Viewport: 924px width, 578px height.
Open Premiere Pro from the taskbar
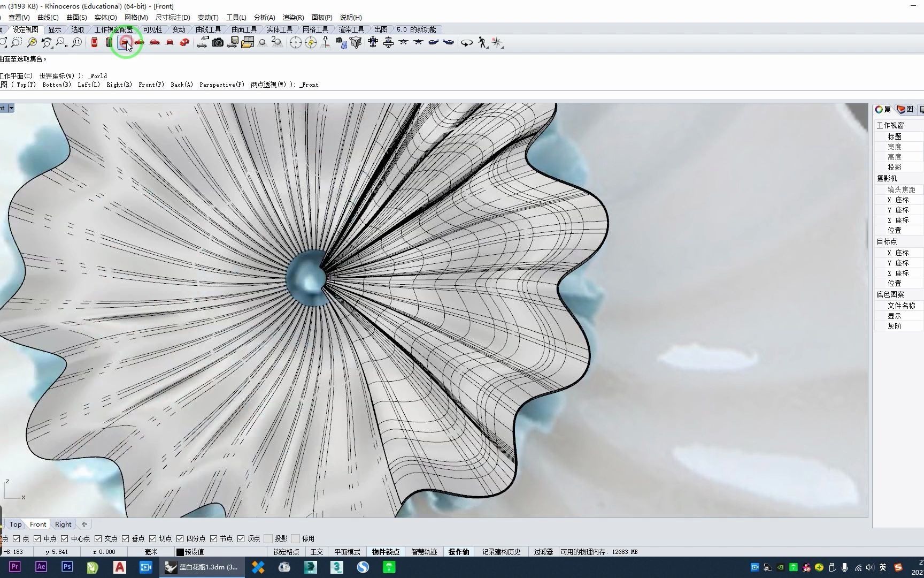point(14,567)
